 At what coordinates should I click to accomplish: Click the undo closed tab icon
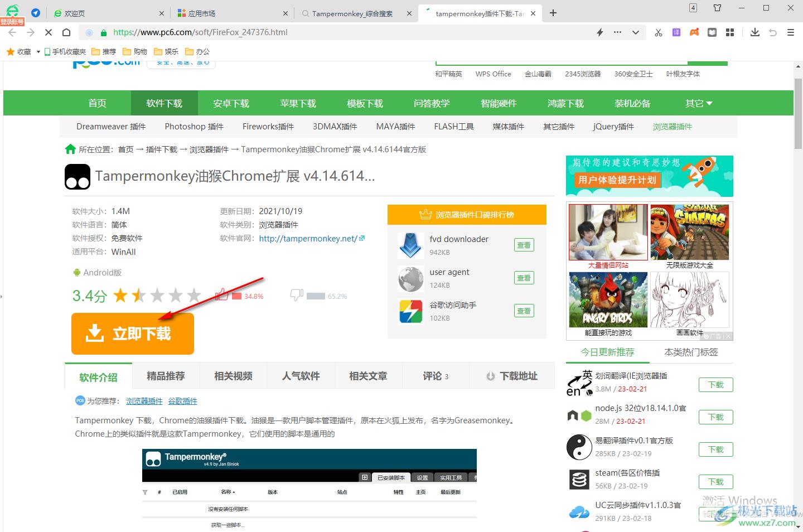(x=773, y=32)
